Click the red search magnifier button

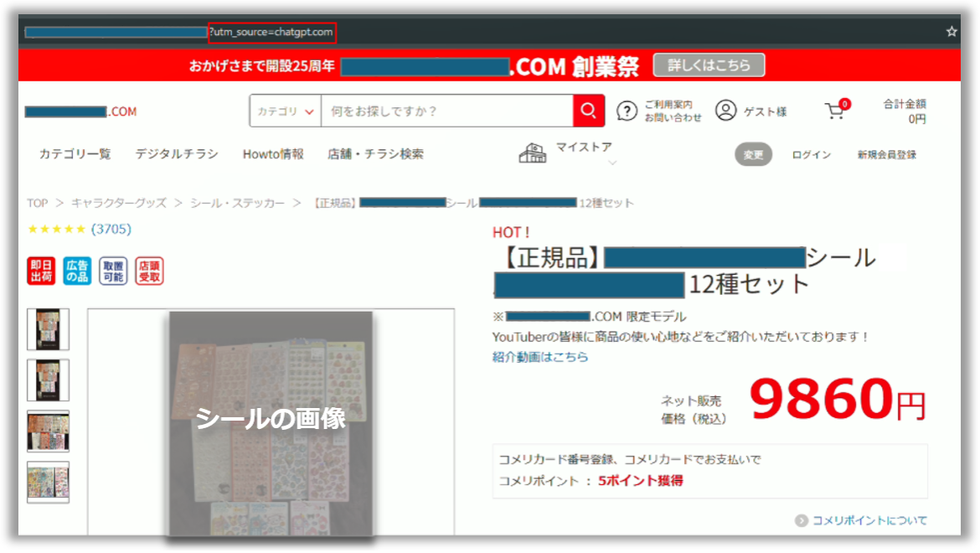point(589,111)
